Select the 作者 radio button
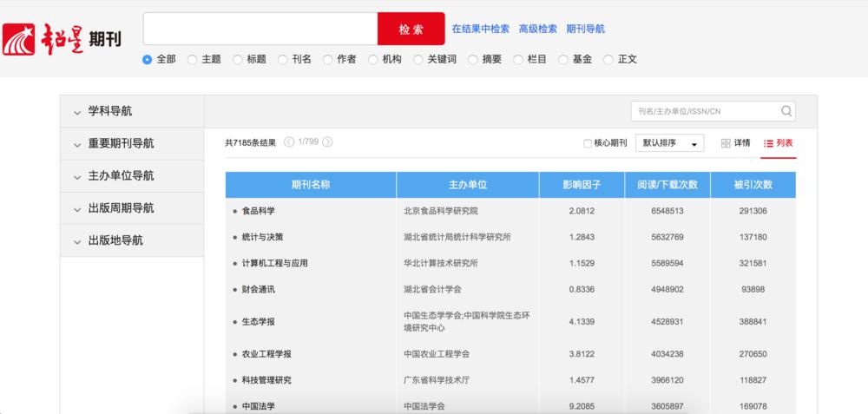 [x=327, y=60]
